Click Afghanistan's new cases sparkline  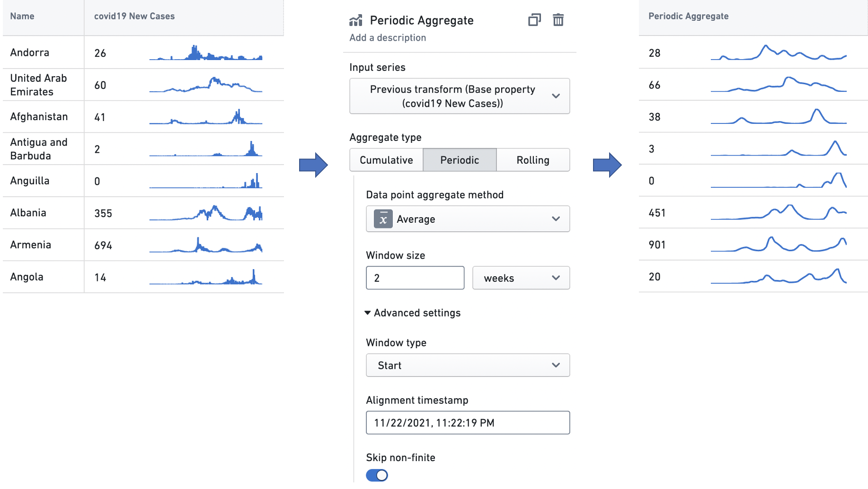coord(206,116)
